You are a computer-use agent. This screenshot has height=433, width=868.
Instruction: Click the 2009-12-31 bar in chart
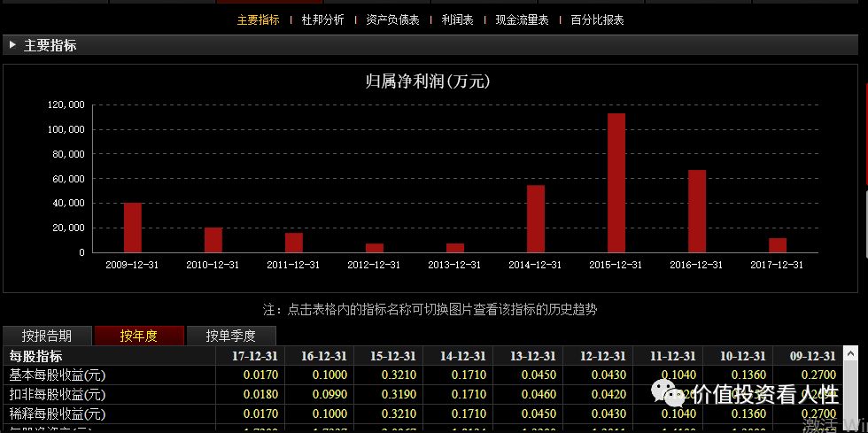[x=132, y=228]
